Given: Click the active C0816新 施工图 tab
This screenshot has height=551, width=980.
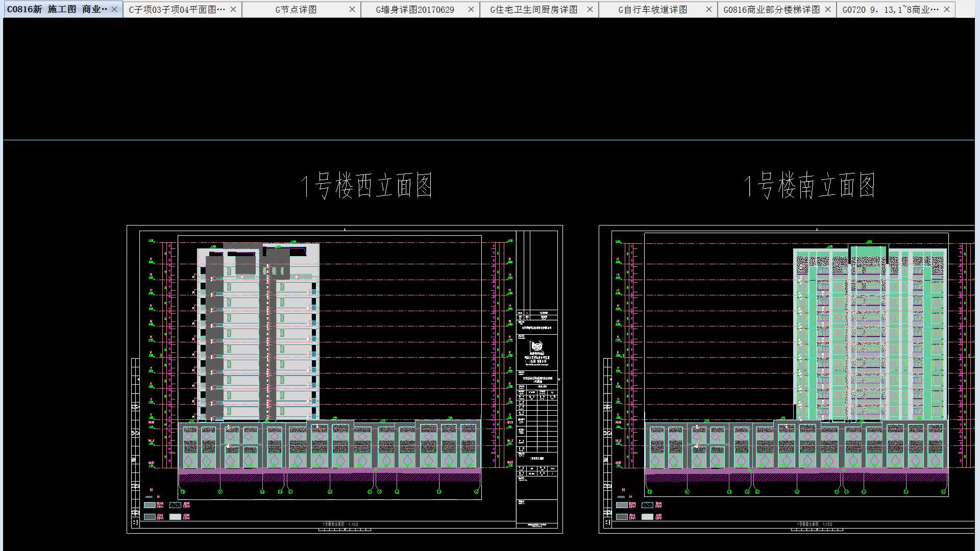Looking at the screenshot, I should click(57, 10).
